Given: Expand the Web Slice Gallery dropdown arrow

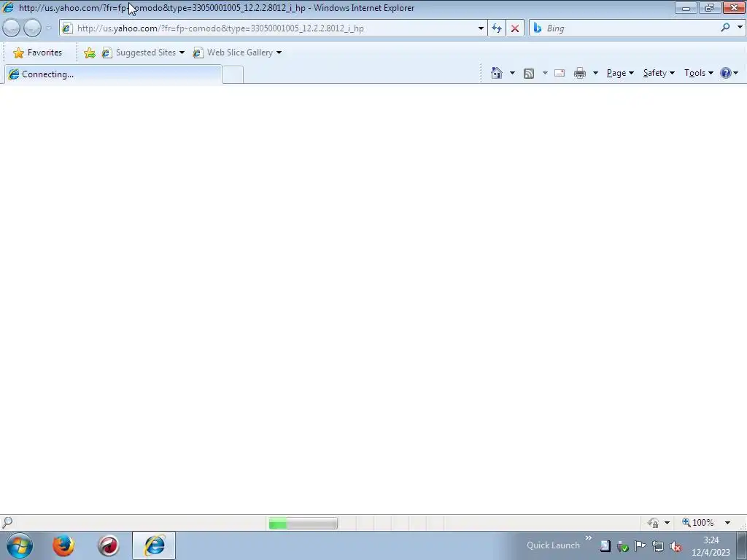Looking at the screenshot, I should pyautogui.click(x=279, y=52).
